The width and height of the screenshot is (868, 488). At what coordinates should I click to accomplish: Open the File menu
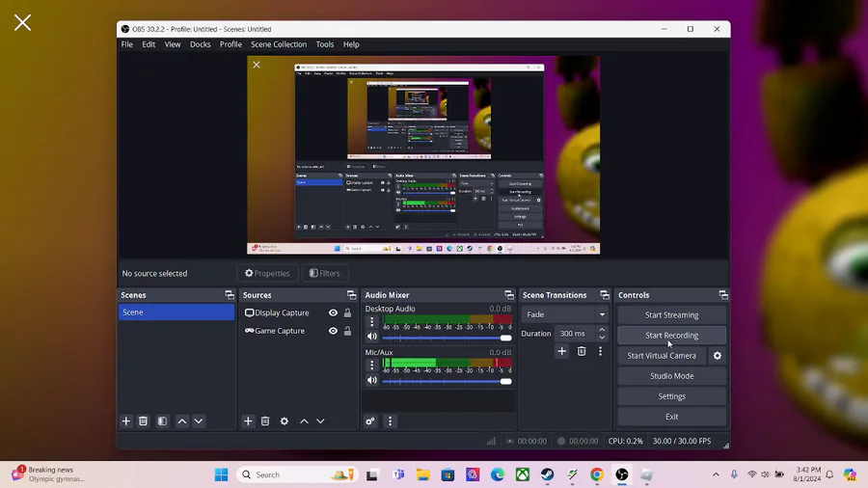point(126,44)
